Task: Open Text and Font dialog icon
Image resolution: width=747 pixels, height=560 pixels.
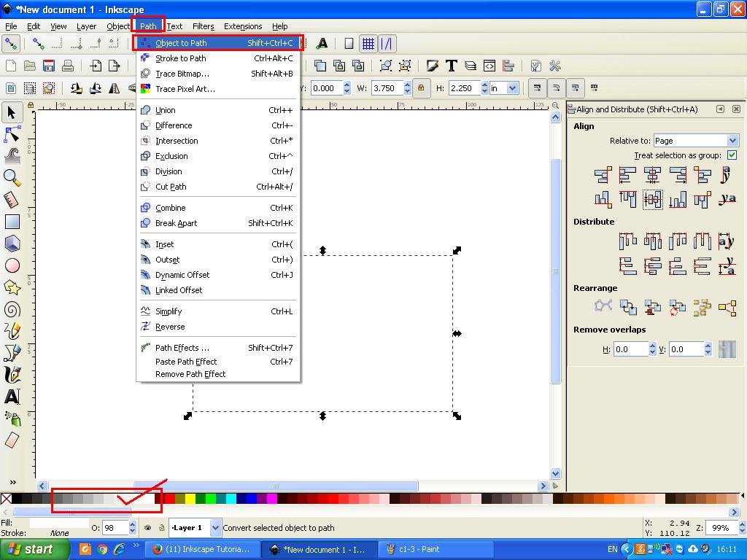Action: tap(451, 66)
